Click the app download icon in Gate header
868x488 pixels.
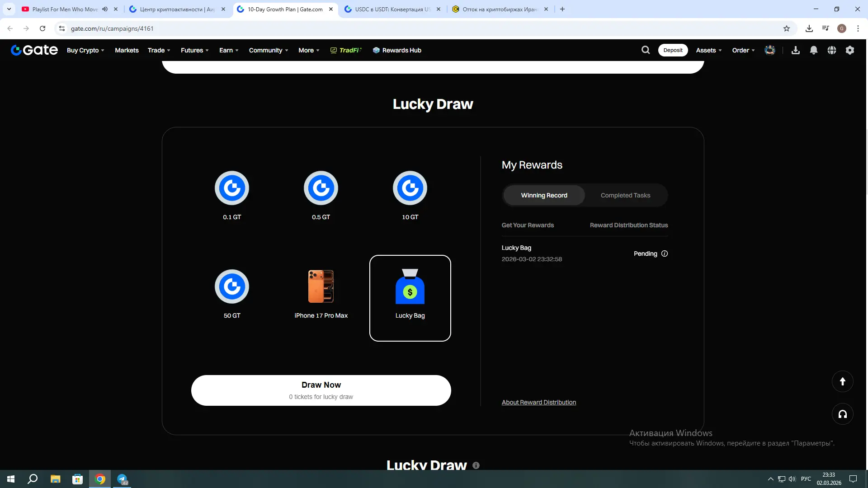pyautogui.click(x=795, y=50)
